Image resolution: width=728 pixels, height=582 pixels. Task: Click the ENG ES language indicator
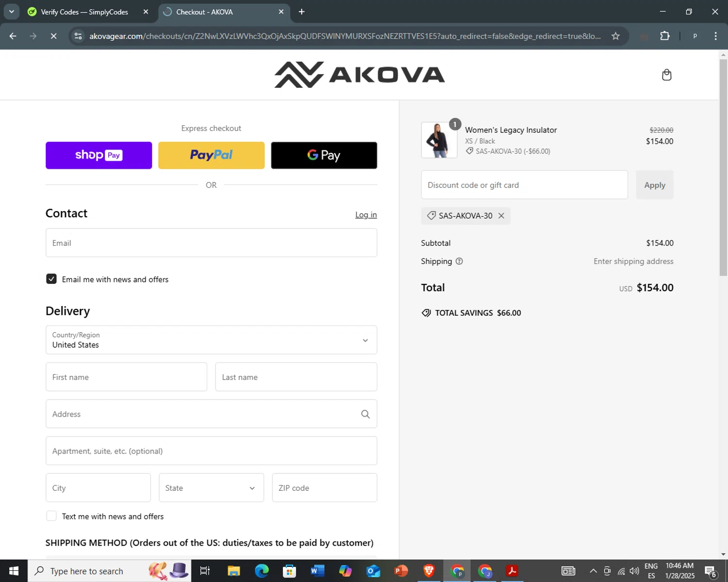[x=651, y=571]
